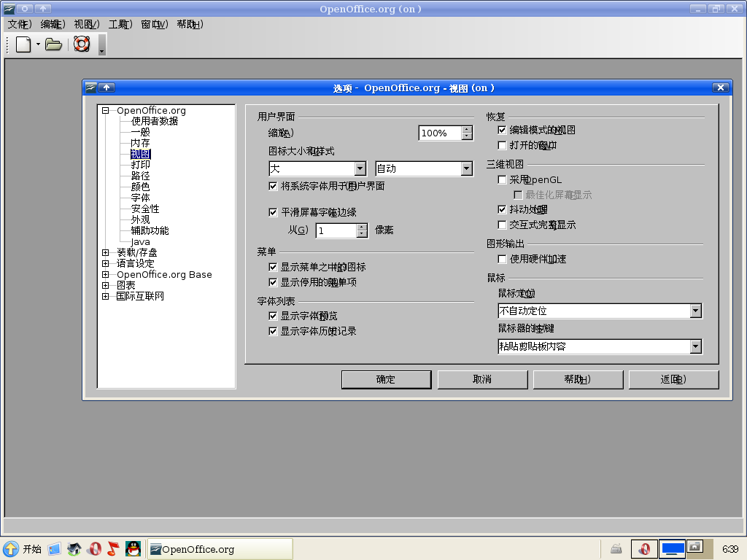
Task: Expand the 图表 tree node
Action: click(x=105, y=285)
